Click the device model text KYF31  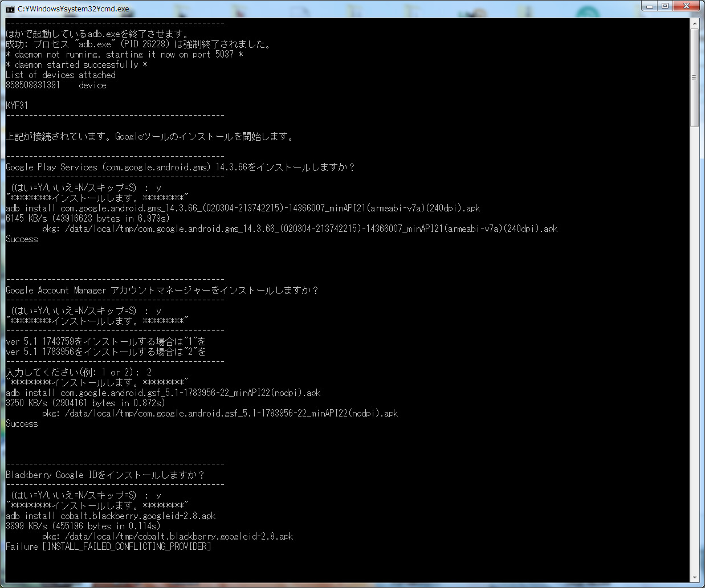tap(17, 105)
